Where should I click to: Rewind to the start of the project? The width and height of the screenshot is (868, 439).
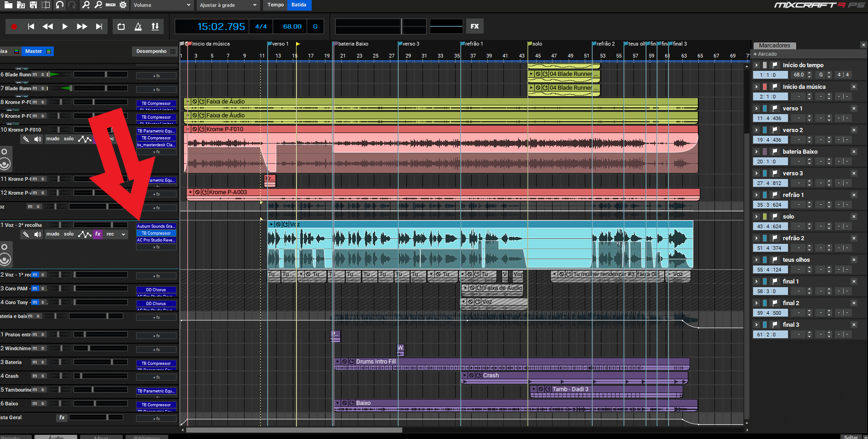[31, 27]
